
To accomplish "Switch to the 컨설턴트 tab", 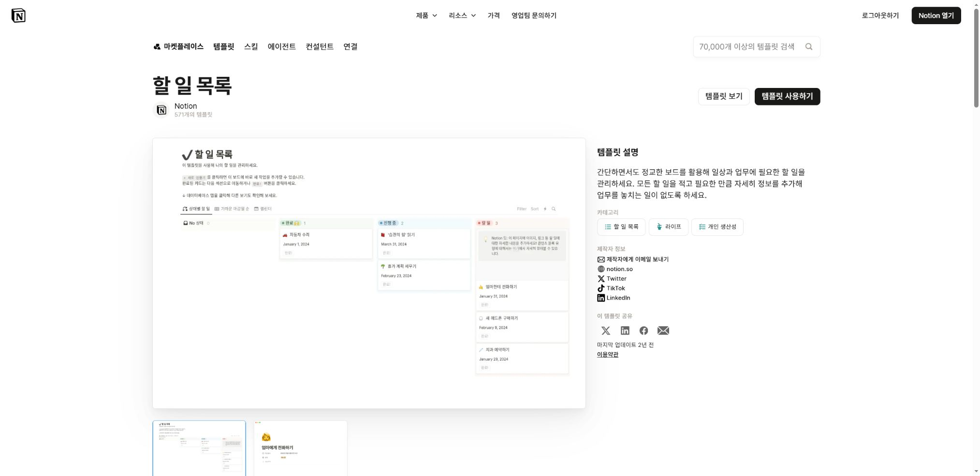I will coord(320,47).
